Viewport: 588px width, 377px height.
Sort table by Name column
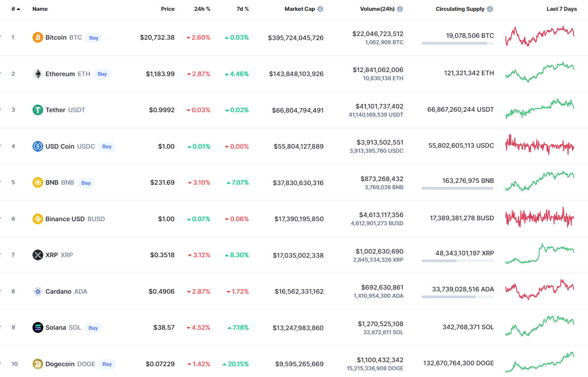[40, 9]
